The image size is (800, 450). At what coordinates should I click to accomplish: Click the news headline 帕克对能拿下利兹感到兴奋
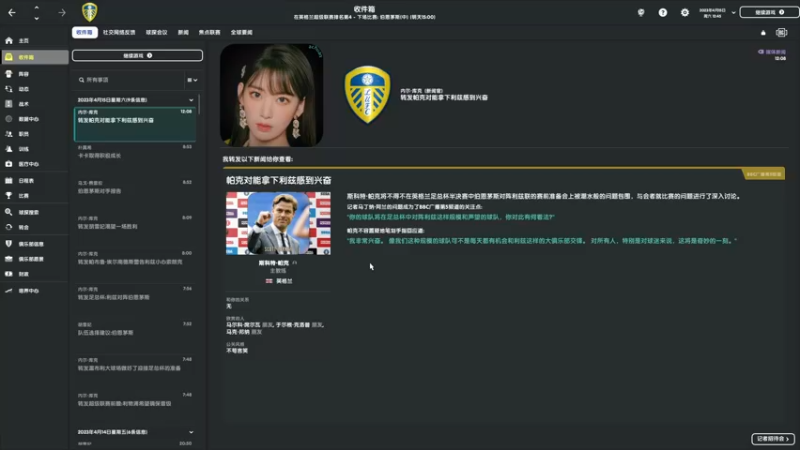coord(279,181)
